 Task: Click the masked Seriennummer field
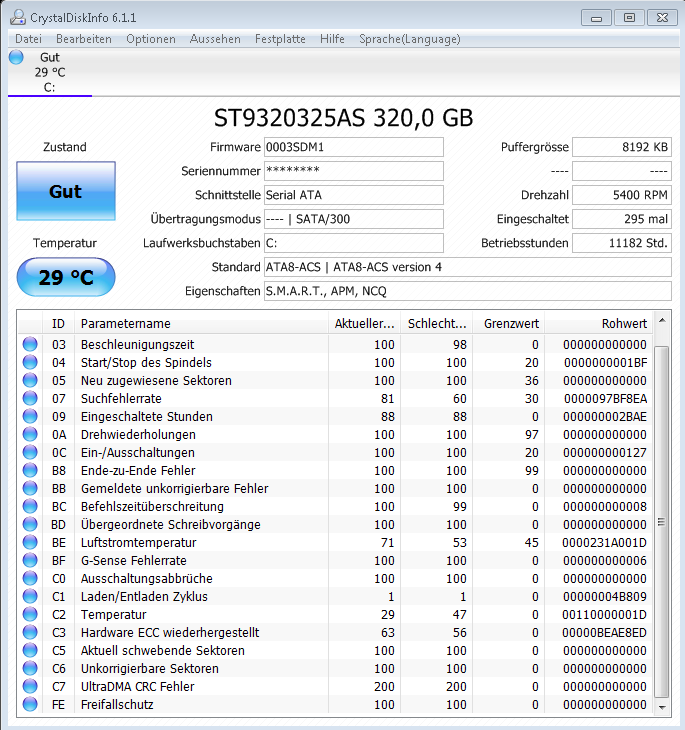coord(354,171)
